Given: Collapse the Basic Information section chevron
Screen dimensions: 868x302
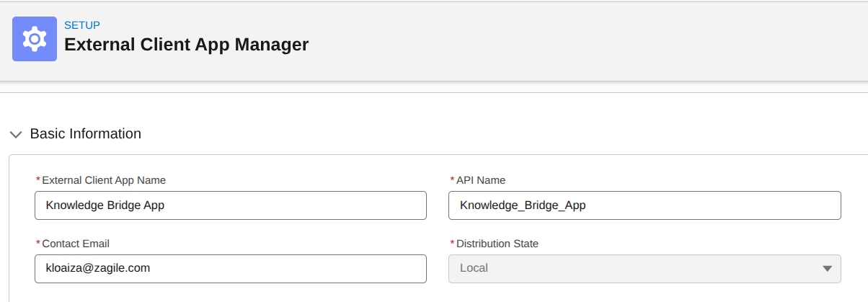Looking at the screenshot, I should point(16,134).
